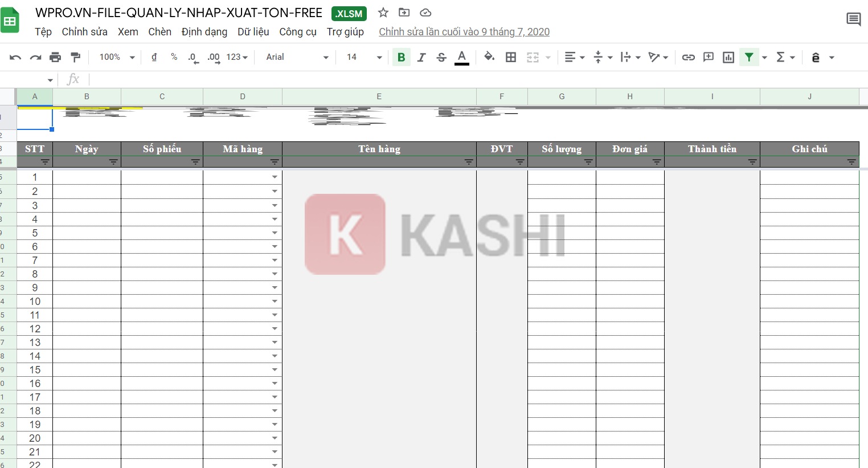Open the comment history icon
Viewport: 868px width, 468px height.
[853, 19]
